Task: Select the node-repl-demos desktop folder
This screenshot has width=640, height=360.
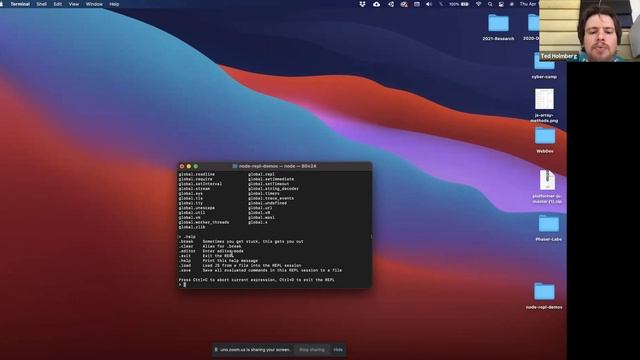Action: (x=544, y=296)
